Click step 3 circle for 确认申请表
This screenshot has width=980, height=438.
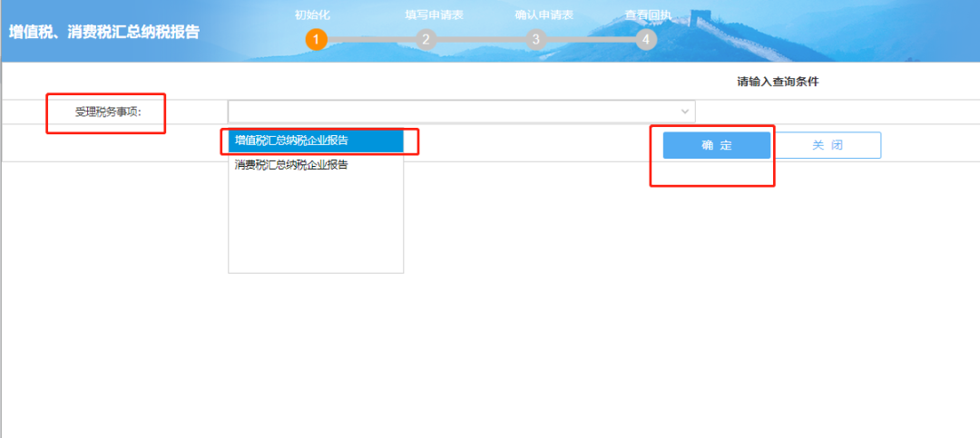click(535, 40)
